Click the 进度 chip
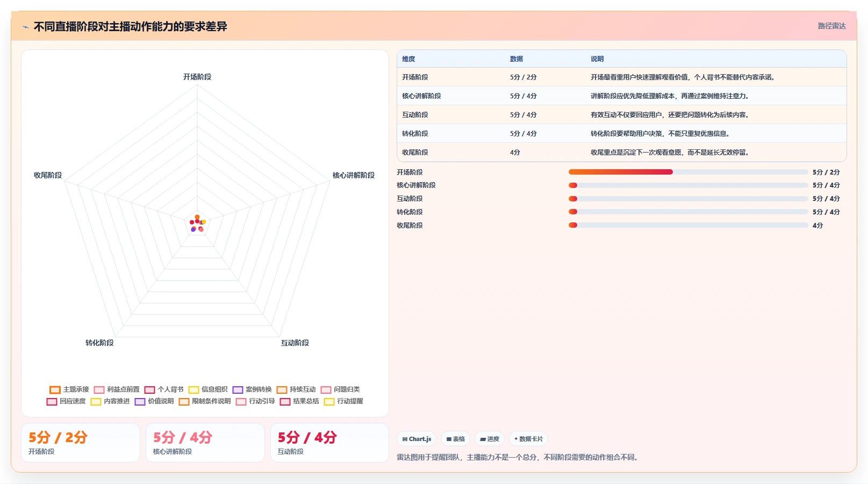The height and width of the screenshot is (484, 868). coord(489,439)
